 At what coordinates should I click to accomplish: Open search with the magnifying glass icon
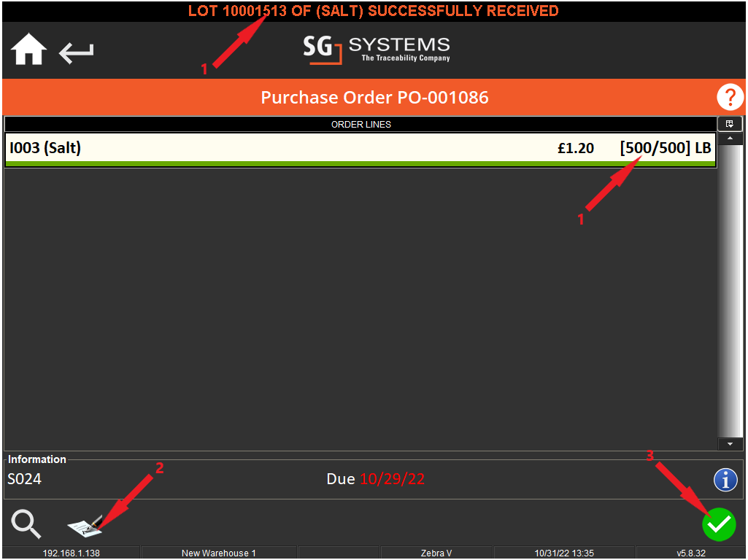coord(26,524)
